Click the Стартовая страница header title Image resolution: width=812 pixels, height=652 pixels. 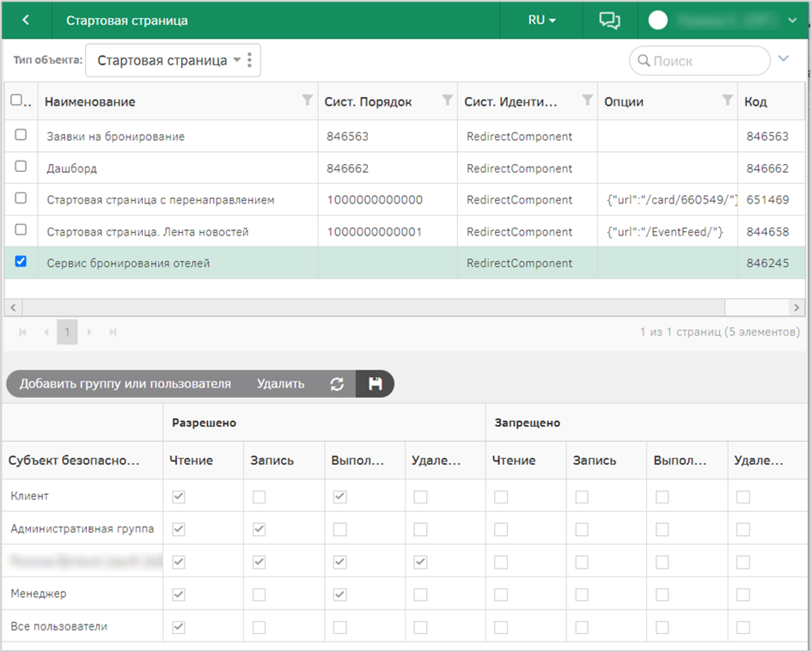[x=127, y=21]
